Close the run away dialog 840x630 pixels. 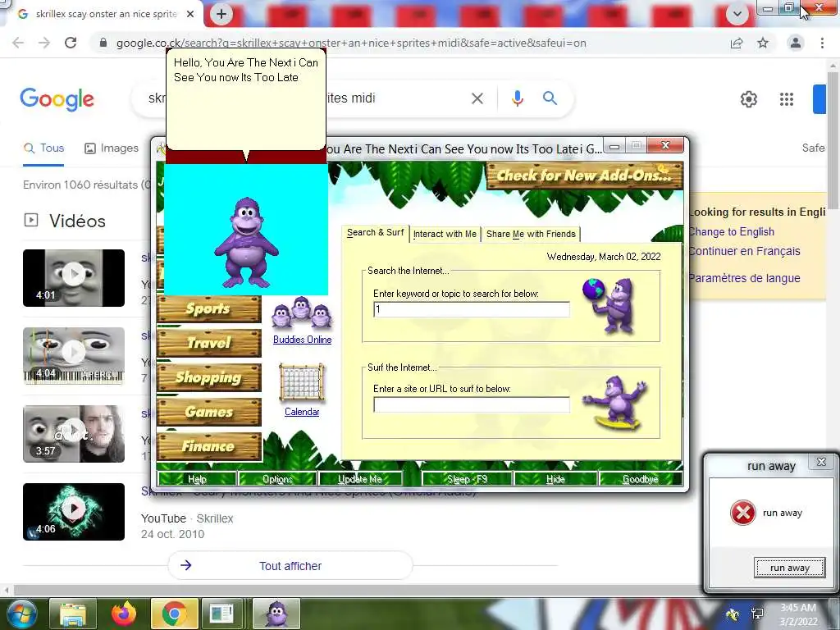pyautogui.click(x=821, y=462)
